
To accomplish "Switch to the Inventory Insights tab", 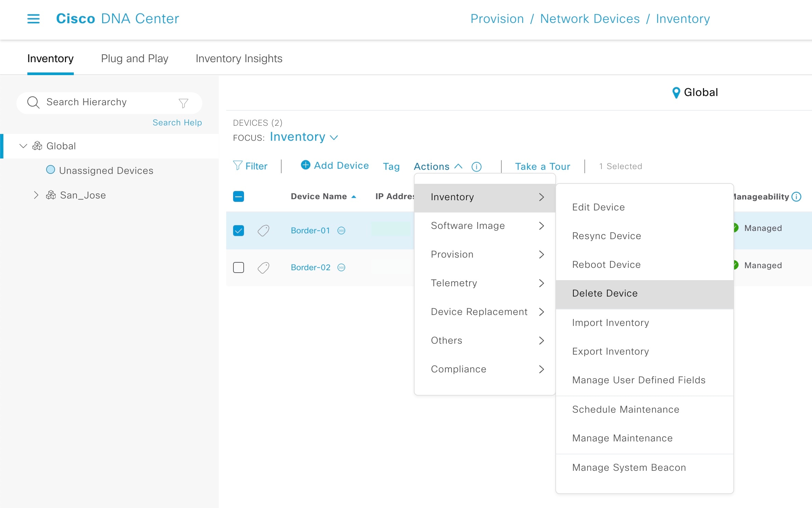I will tap(239, 59).
